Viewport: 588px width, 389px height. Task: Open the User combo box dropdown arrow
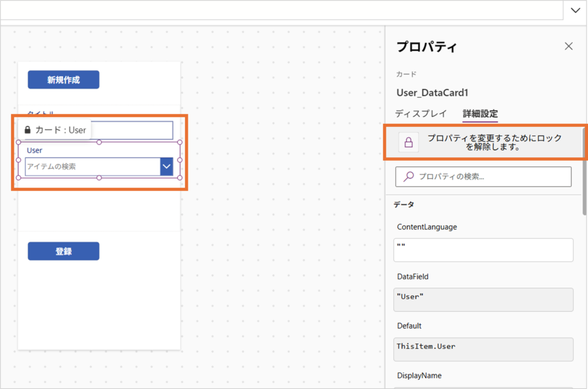click(x=167, y=166)
